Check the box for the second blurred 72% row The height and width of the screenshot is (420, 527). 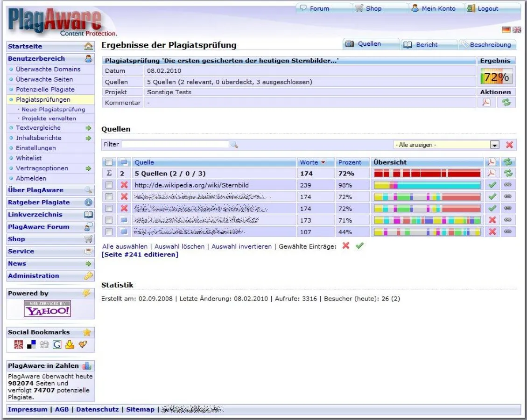[x=109, y=208]
